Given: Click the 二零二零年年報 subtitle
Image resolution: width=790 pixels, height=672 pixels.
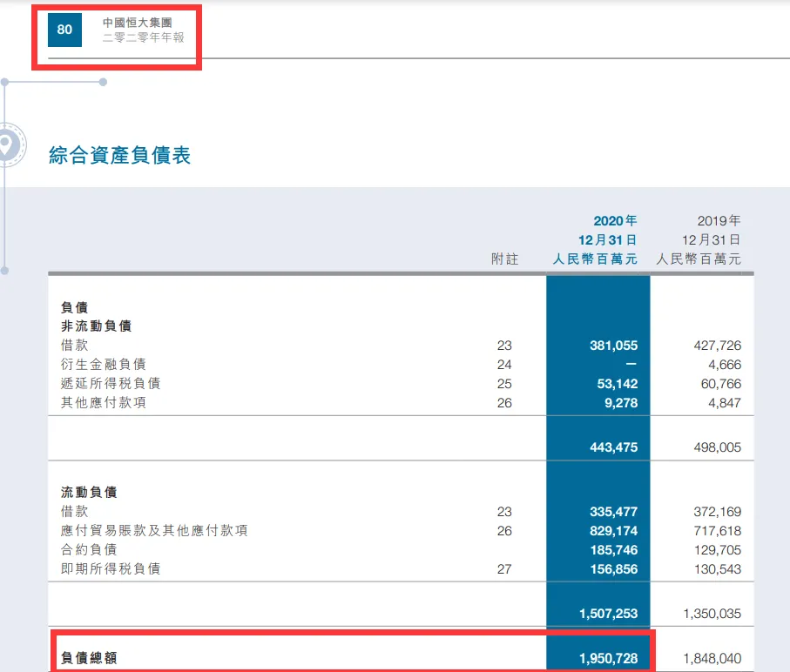Looking at the screenshot, I should coord(143,37).
